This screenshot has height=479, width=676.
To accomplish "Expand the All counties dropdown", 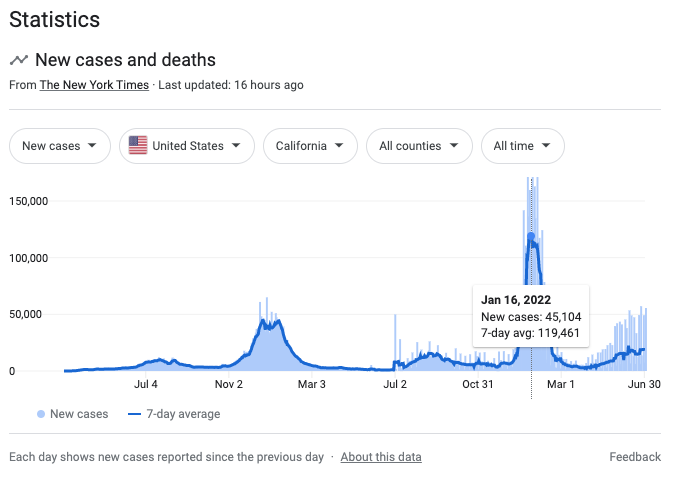I will pos(419,146).
